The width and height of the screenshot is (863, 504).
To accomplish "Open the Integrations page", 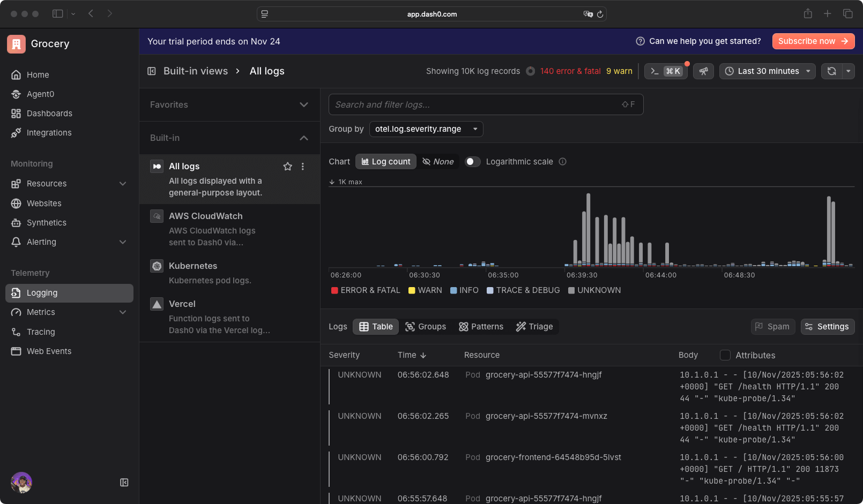I will (49, 132).
